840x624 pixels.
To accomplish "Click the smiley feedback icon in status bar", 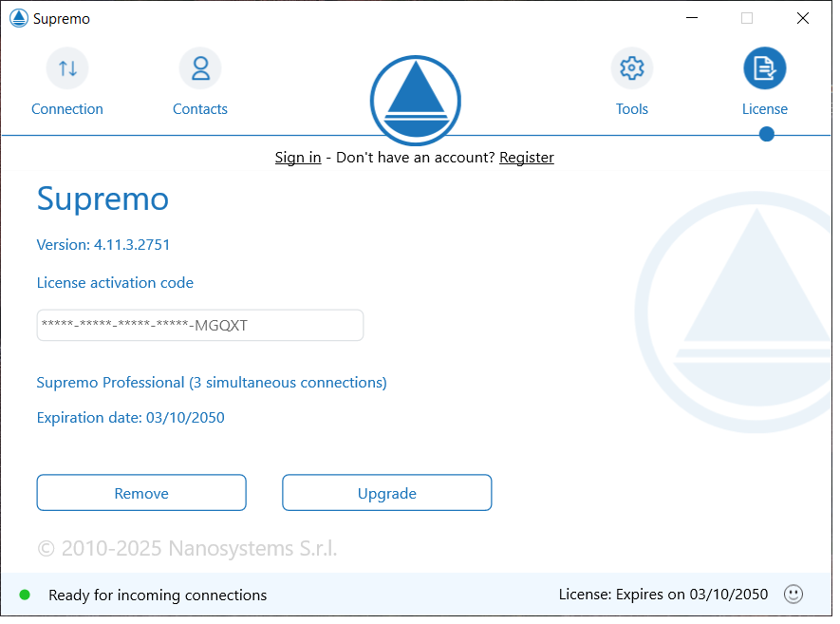I will coord(793,594).
